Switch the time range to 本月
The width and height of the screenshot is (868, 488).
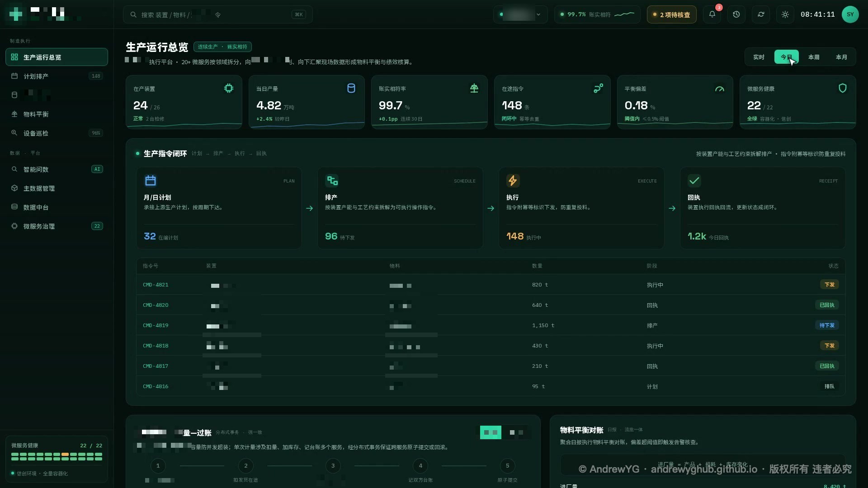[841, 57]
